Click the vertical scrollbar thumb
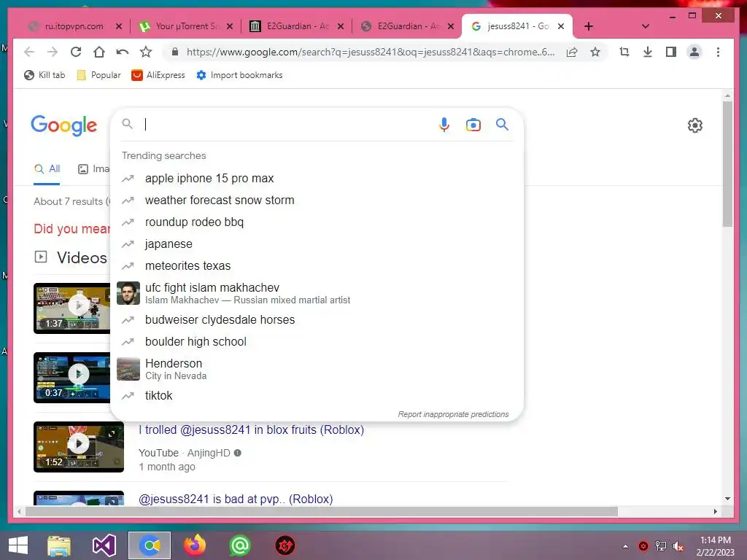The width and height of the screenshot is (747, 560). [727, 164]
